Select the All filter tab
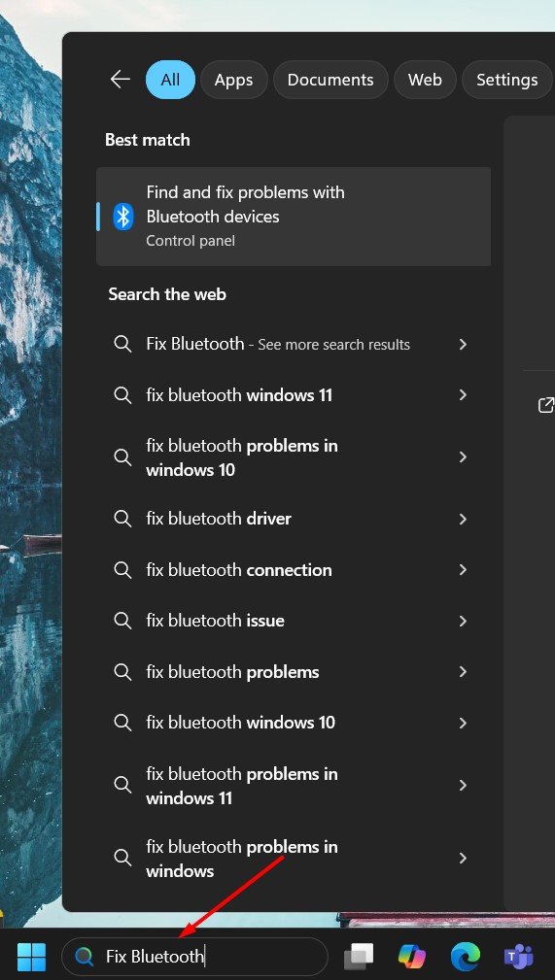 tap(170, 80)
